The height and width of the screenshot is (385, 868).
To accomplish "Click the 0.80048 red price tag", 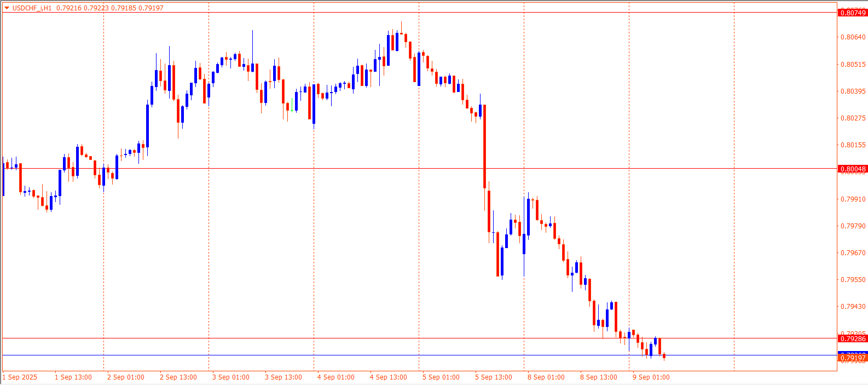I will tap(853, 169).
